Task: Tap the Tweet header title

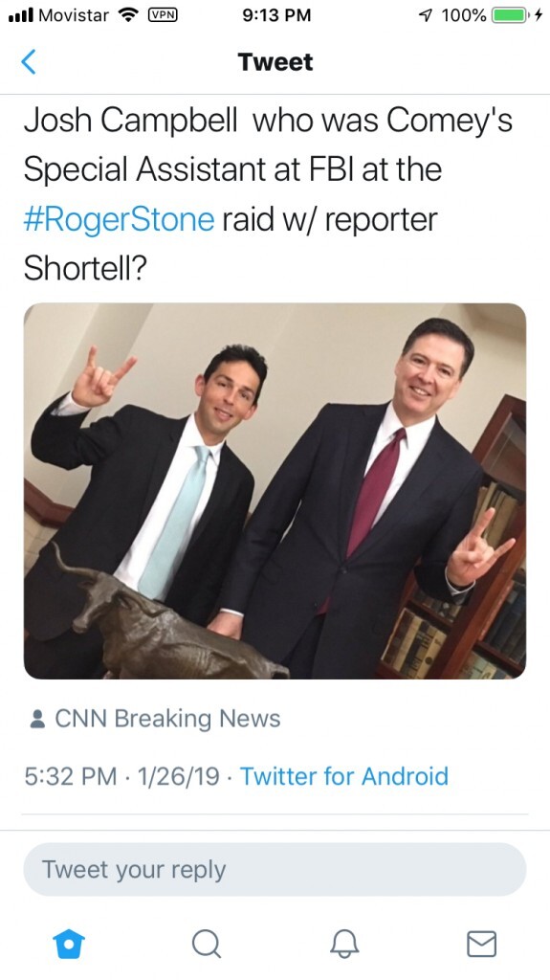Action: (275, 62)
